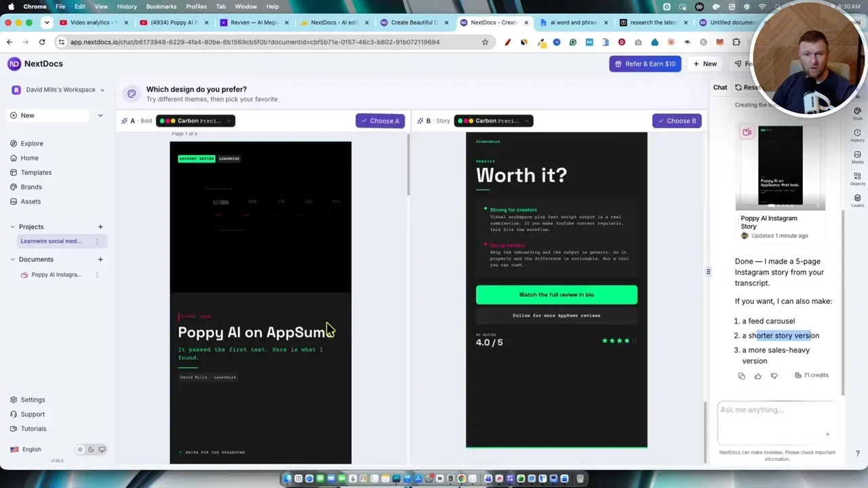Click Refer & Earn $10
This screenshot has width=868, height=488.
point(645,64)
